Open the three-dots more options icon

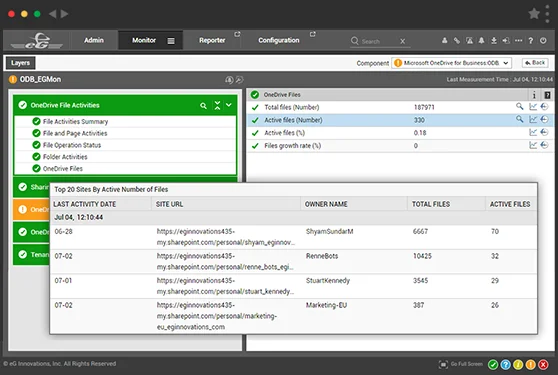coord(518,41)
